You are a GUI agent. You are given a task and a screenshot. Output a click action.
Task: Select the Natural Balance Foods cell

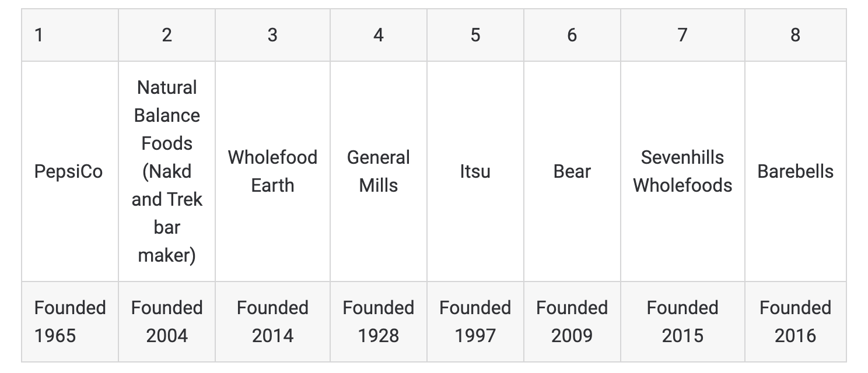click(167, 171)
